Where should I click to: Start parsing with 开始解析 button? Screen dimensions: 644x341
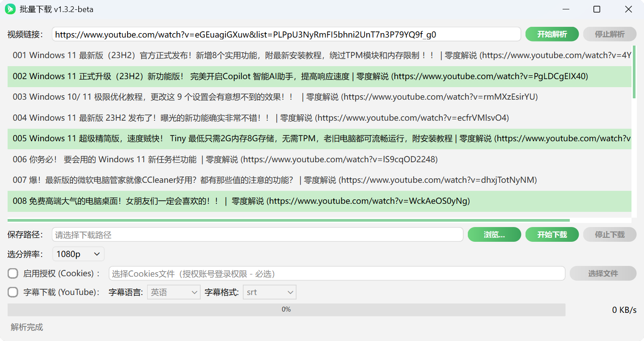552,34
